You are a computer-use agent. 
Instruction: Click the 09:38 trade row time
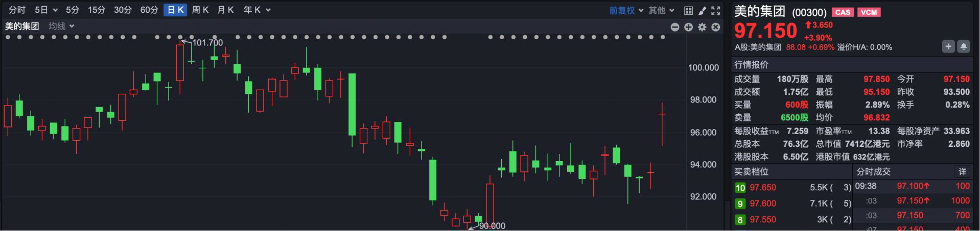tap(866, 187)
